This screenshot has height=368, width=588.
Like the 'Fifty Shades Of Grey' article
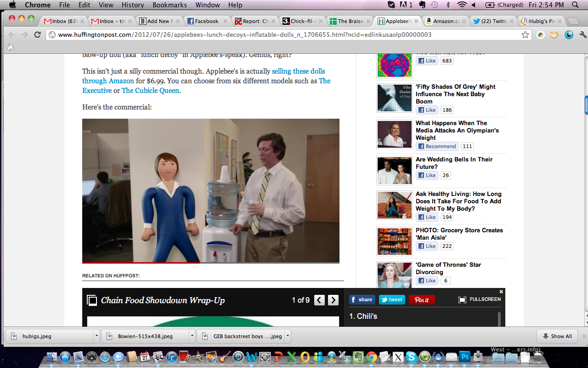pos(427,110)
